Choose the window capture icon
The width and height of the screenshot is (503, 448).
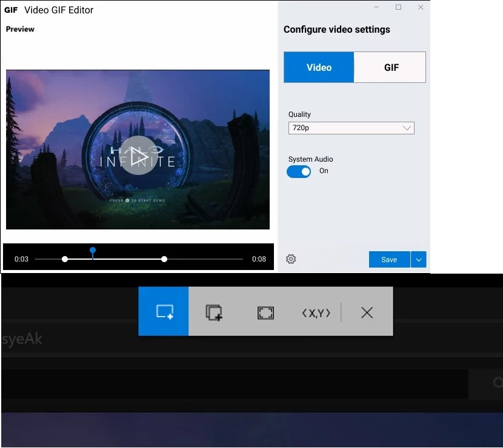click(x=214, y=312)
